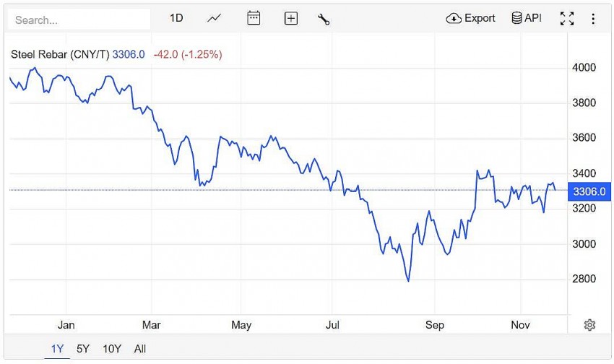614x364 pixels.
Task: Open the three-dot more options menu
Action: [x=593, y=19]
